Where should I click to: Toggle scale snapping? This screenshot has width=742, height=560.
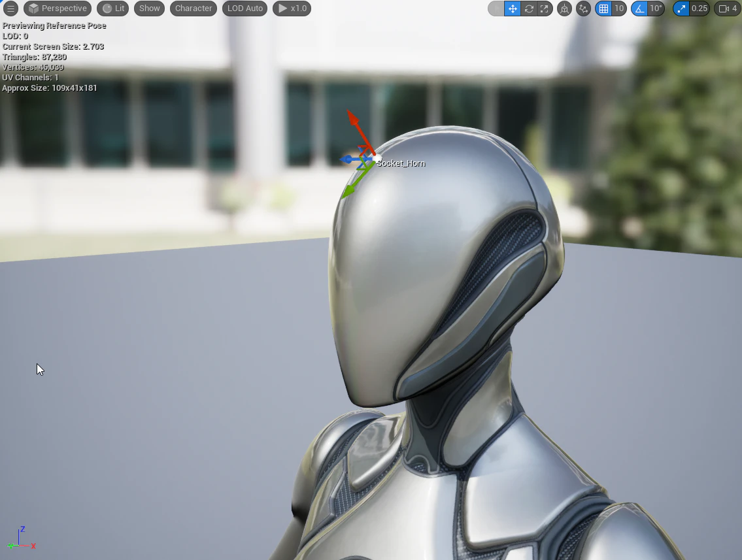coord(681,8)
